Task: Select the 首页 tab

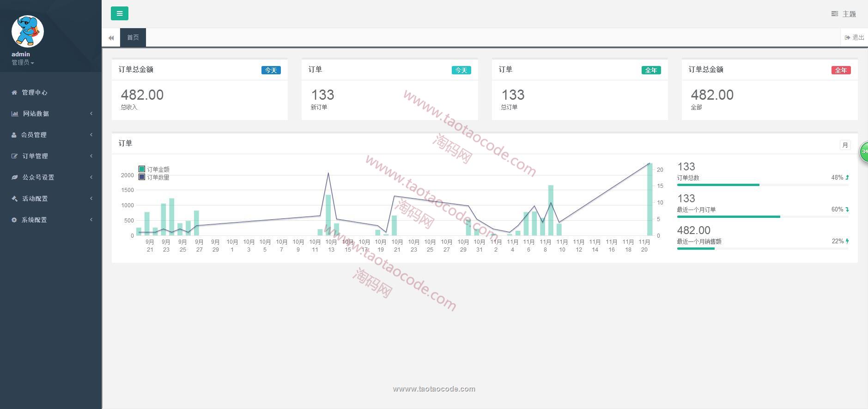Action: (x=133, y=37)
